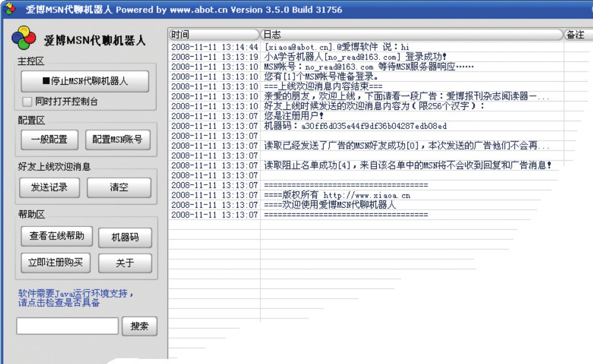Click timestamp 2008-11-11 13:14:44
This screenshot has width=593, height=364.
pyautogui.click(x=215, y=47)
